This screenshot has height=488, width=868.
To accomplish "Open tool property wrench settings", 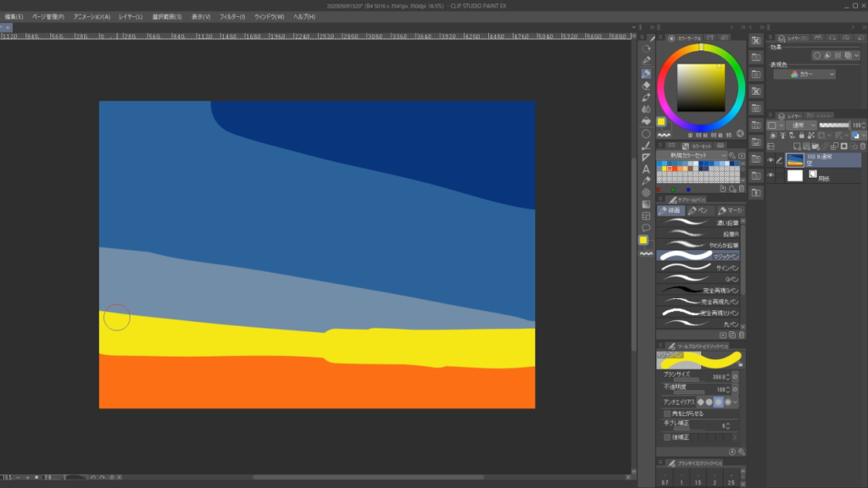I will point(741,452).
